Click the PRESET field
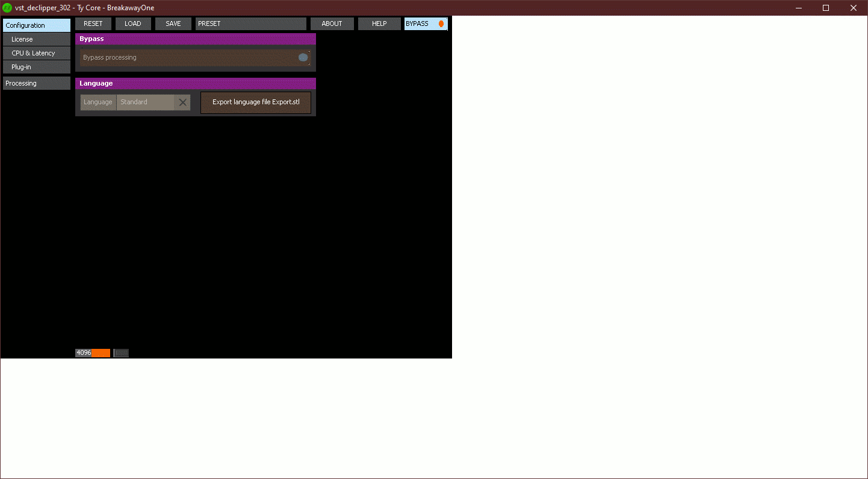Image resolution: width=868 pixels, height=479 pixels. pyautogui.click(x=251, y=23)
